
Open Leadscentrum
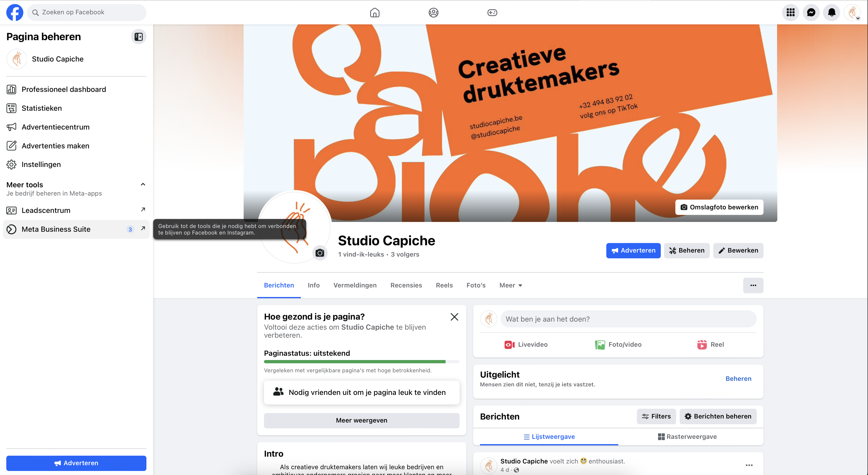[x=76, y=211]
